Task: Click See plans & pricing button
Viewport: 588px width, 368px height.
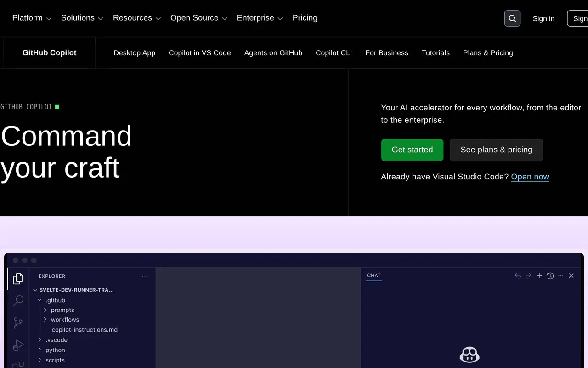Action: (x=496, y=150)
